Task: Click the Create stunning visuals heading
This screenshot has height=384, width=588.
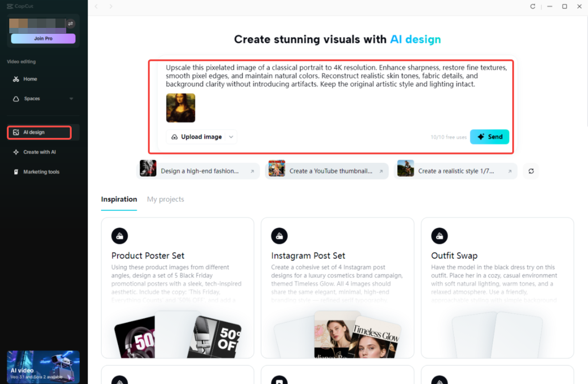Action: (337, 39)
